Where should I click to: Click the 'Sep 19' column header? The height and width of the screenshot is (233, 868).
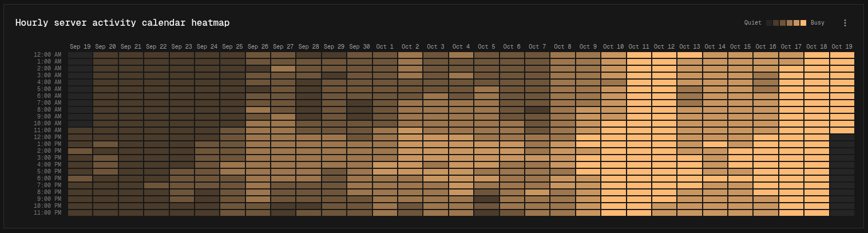tap(80, 47)
